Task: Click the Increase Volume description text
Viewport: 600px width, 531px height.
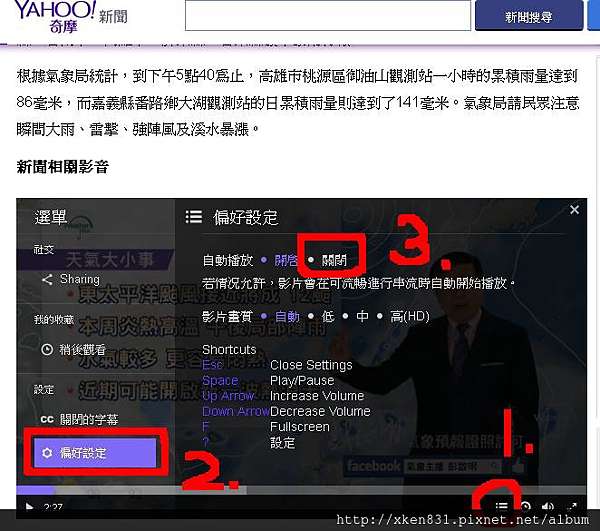Action: click(317, 396)
